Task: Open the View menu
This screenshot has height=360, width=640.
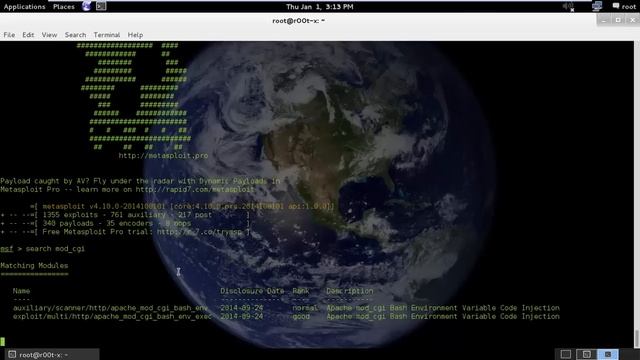Action: click(x=49, y=35)
